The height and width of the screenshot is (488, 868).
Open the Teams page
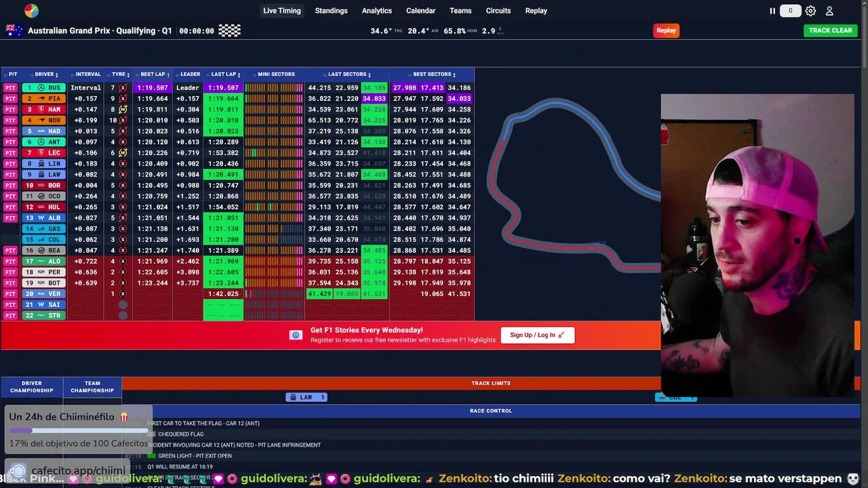click(460, 11)
